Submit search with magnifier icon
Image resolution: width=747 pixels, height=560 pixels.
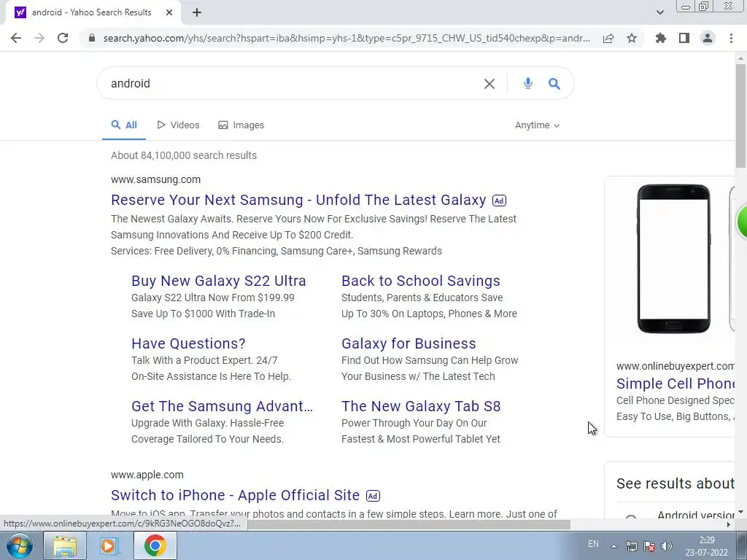pyautogui.click(x=554, y=84)
